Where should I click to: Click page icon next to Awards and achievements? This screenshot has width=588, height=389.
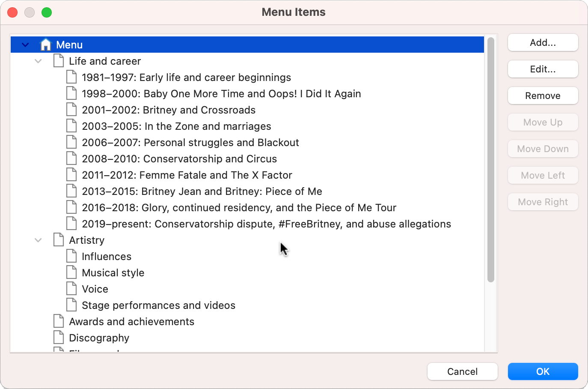[x=59, y=321]
